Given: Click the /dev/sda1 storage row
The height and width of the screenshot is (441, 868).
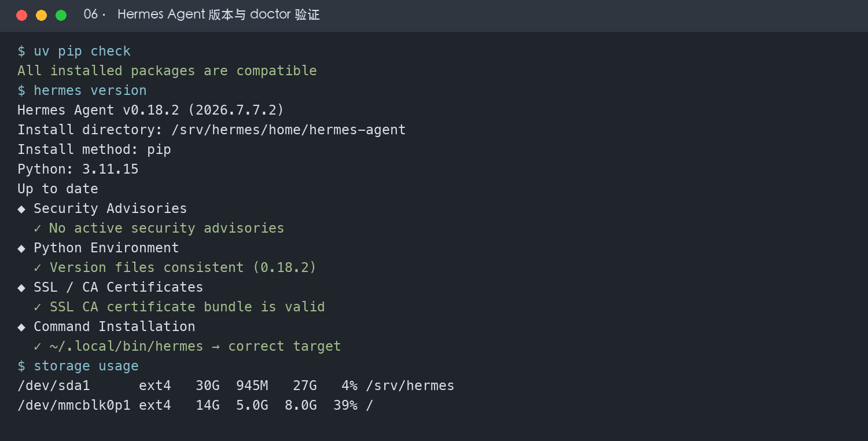Looking at the screenshot, I should [x=236, y=386].
